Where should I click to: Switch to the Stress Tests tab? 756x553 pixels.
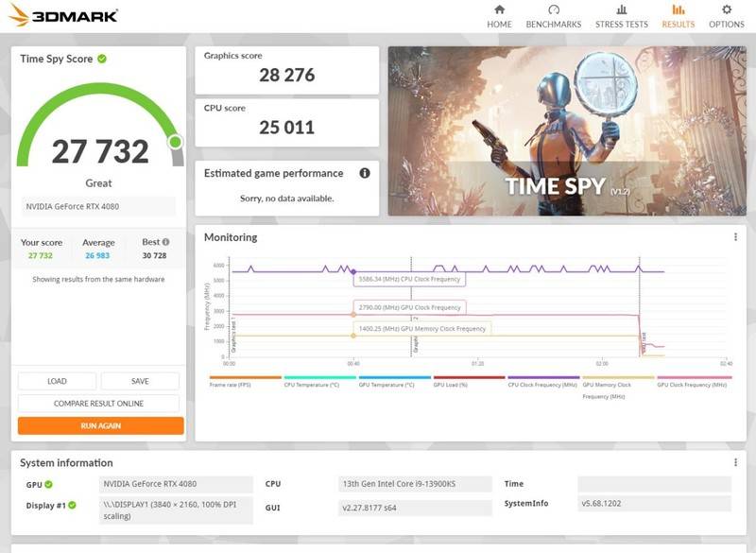coord(622,16)
